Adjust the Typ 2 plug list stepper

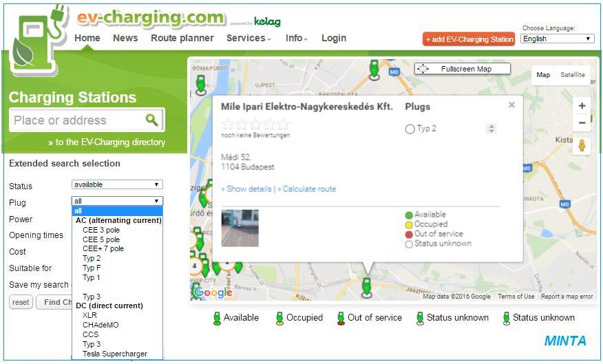(491, 129)
